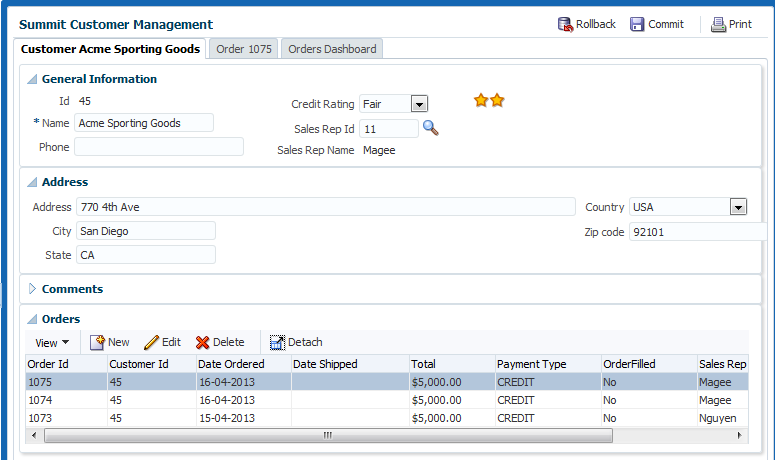This screenshot has width=775, height=460.
Task: Click the Edit button text
Action: click(x=172, y=342)
